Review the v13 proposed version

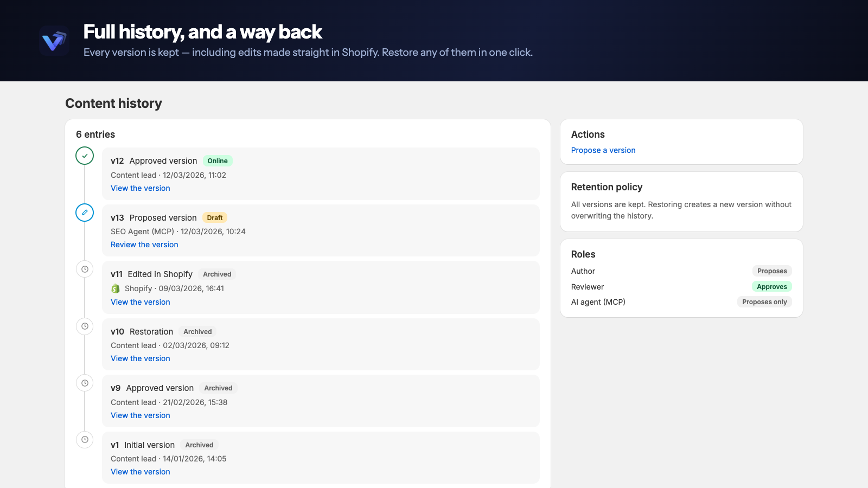click(144, 245)
